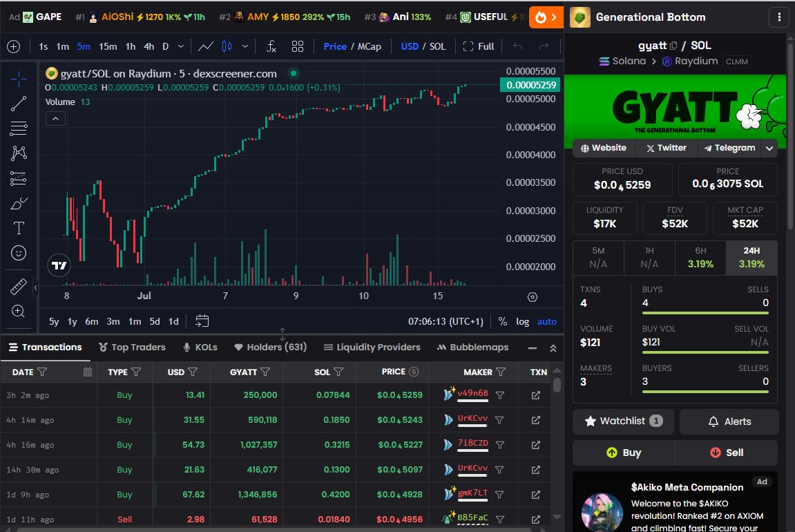Select the patterns drawing tool
The width and height of the screenshot is (795, 532).
pyautogui.click(x=19, y=153)
